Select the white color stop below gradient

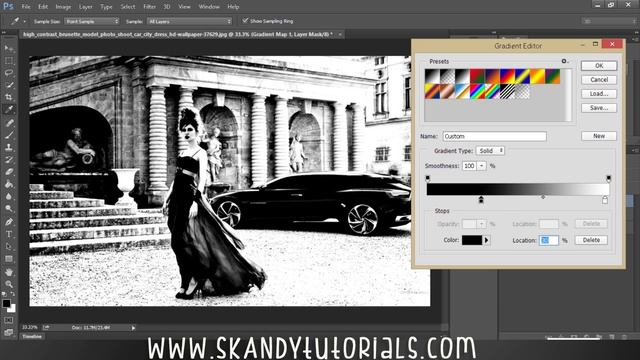pos(605,200)
